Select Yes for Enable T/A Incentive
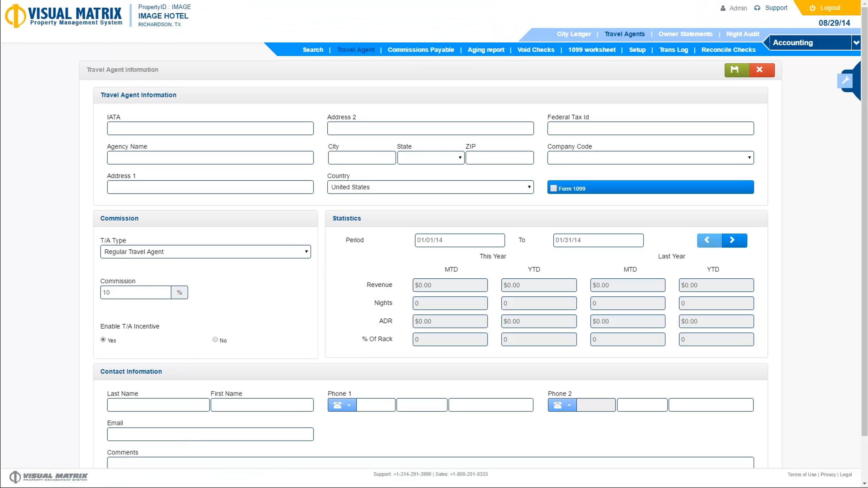The height and width of the screenshot is (488, 868). pos(103,339)
